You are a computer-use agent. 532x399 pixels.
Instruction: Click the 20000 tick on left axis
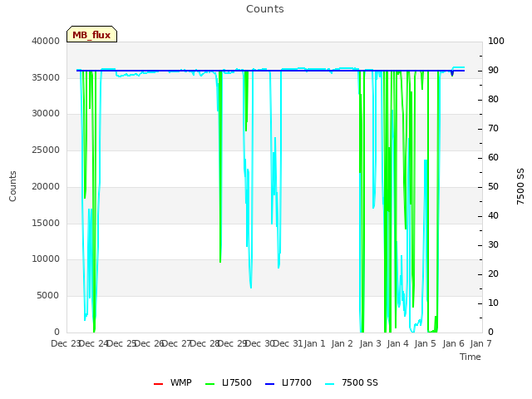coord(46,186)
